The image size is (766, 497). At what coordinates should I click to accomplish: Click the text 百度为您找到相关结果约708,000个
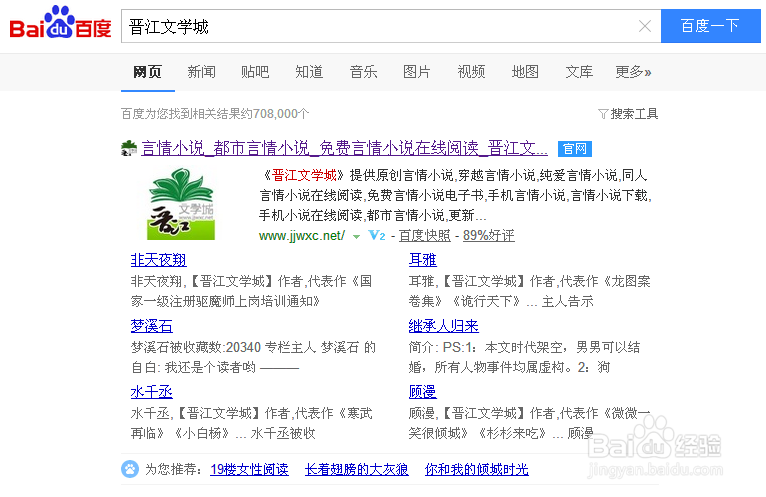[215, 114]
